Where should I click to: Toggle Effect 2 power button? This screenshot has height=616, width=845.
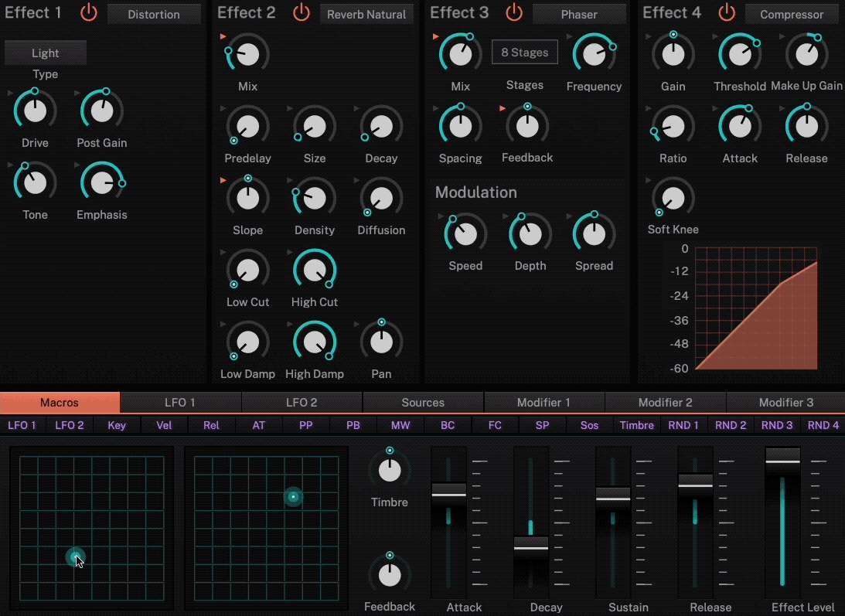[302, 12]
